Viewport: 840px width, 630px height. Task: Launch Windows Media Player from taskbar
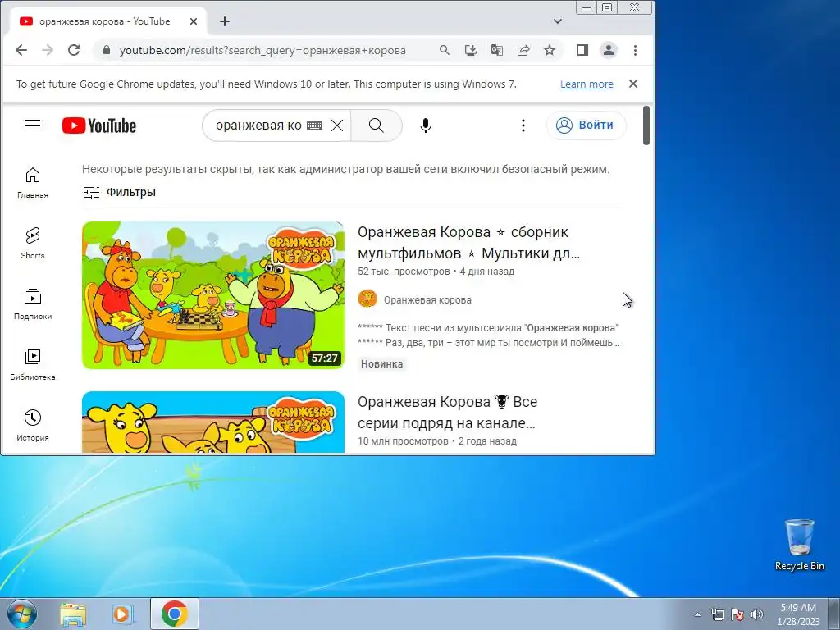(123, 614)
